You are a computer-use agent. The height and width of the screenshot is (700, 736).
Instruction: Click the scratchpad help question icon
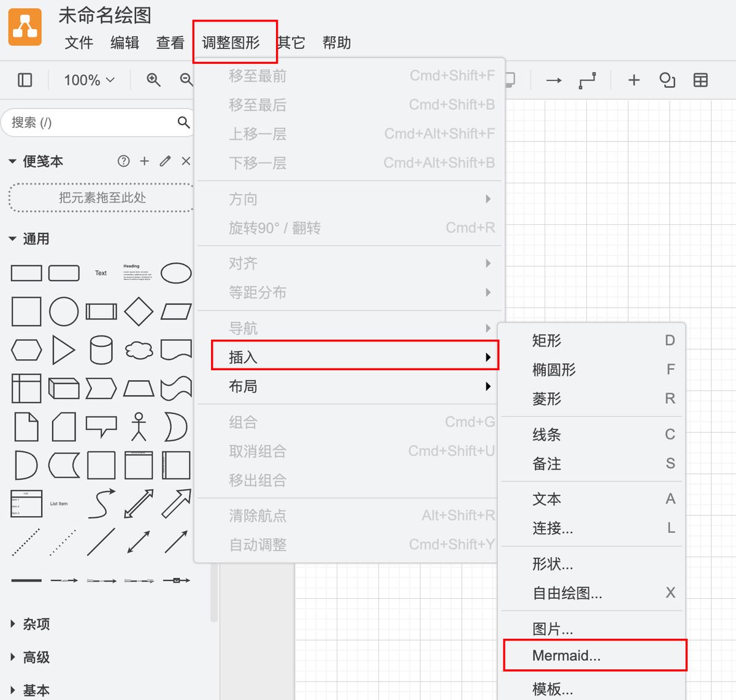coord(124,161)
